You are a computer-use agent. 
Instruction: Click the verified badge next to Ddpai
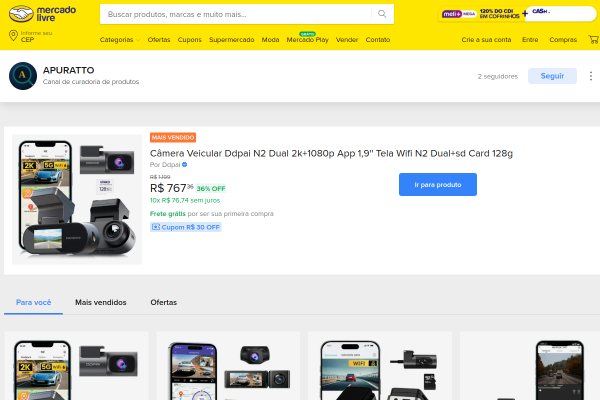185,165
